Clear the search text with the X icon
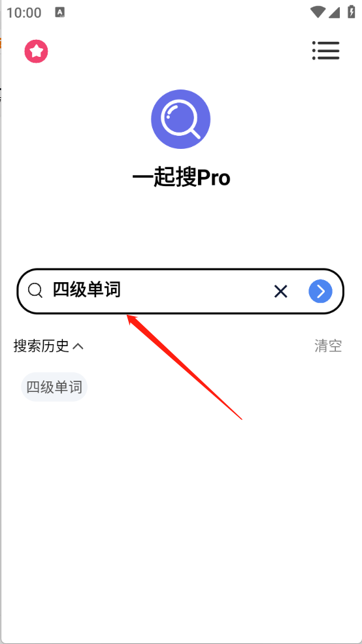362x644 pixels. 280,291
